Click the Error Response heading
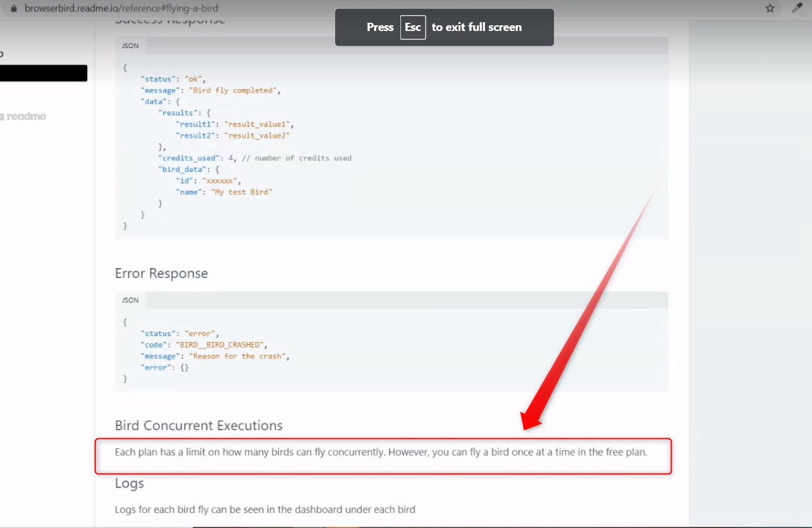The width and height of the screenshot is (812, 528). click(161, 273)
